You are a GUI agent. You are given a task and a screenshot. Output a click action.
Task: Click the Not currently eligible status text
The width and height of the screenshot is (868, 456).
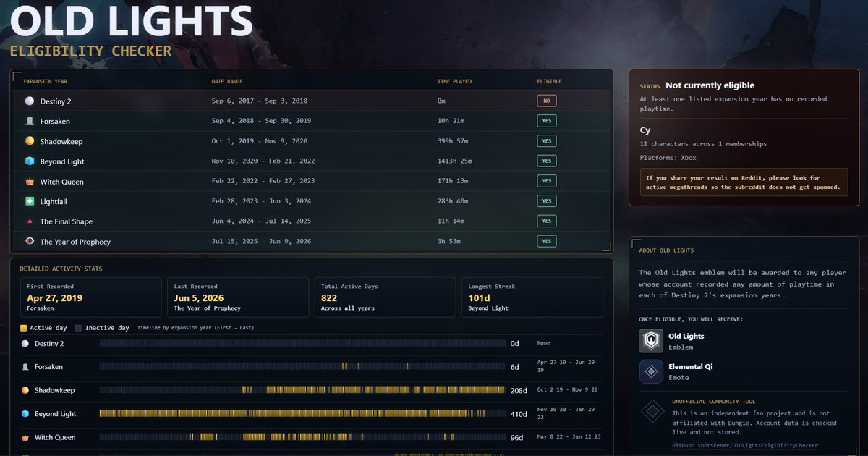point(710,85)
